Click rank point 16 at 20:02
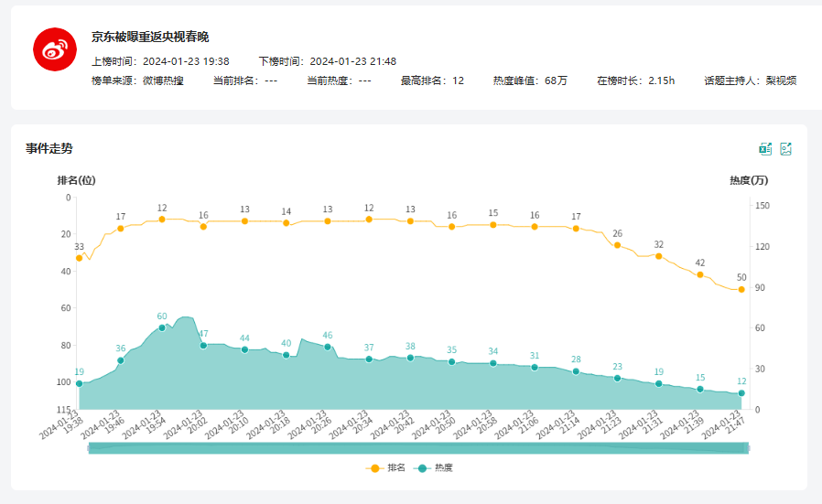Image resolution: width=822 pixels, height=504 pixels. click(x=203, y=227)
